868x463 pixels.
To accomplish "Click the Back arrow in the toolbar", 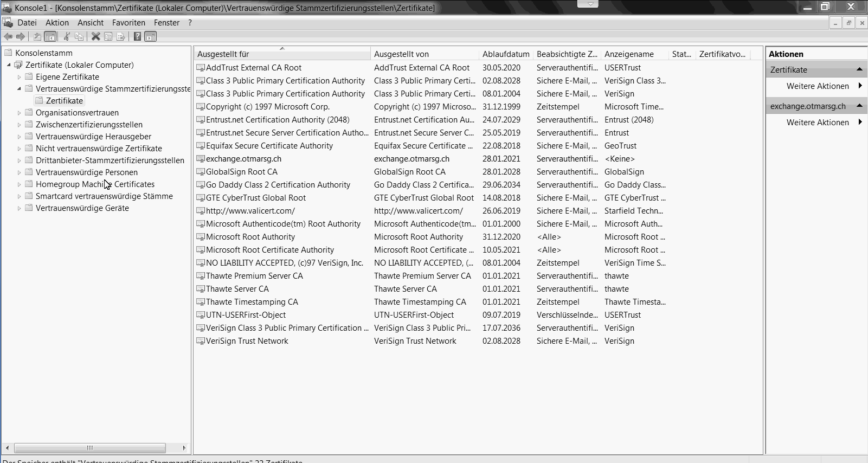I will point(8,36).
